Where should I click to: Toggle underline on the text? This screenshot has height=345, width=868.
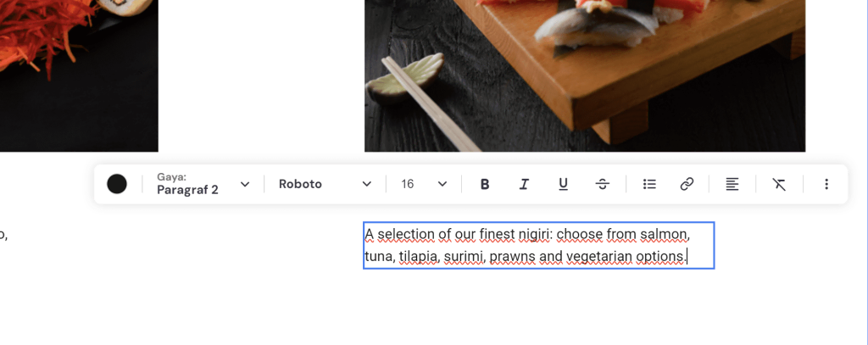point(563,184)
